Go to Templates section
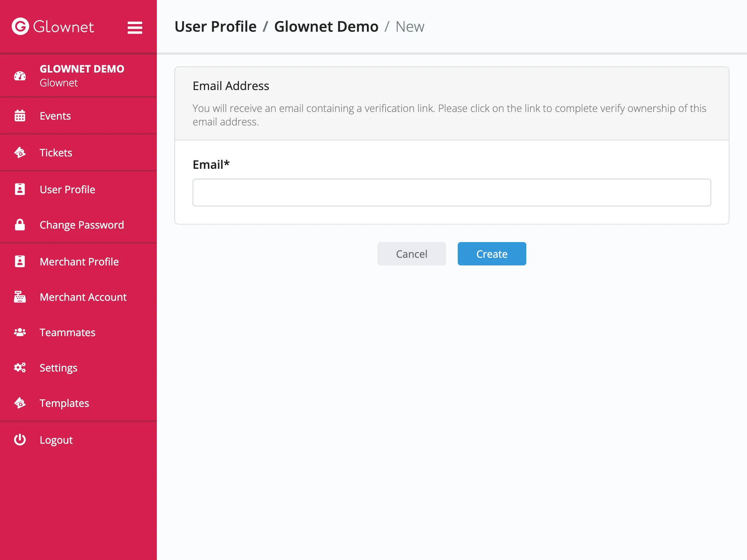This screenshot has width=747, height=560. [x=78, y=403]
